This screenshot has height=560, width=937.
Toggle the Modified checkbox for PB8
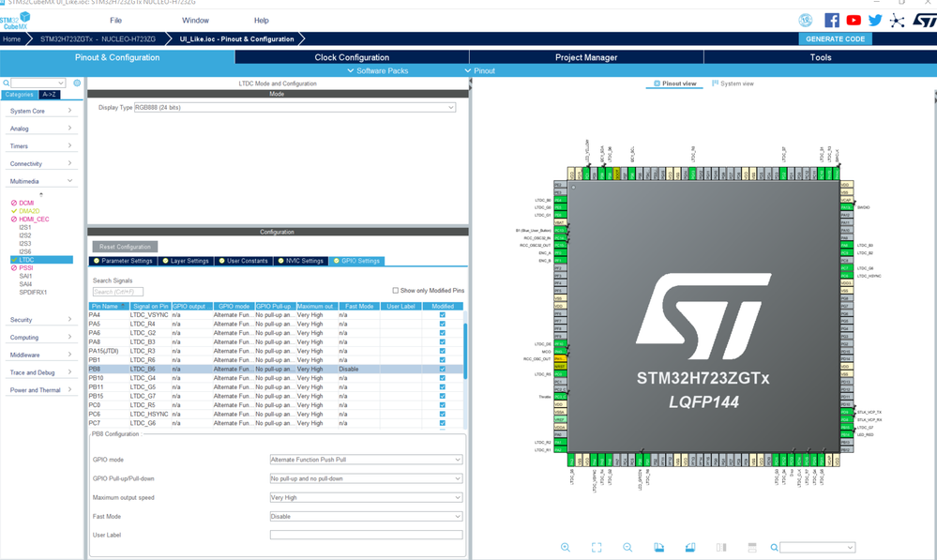coord(442,370)
